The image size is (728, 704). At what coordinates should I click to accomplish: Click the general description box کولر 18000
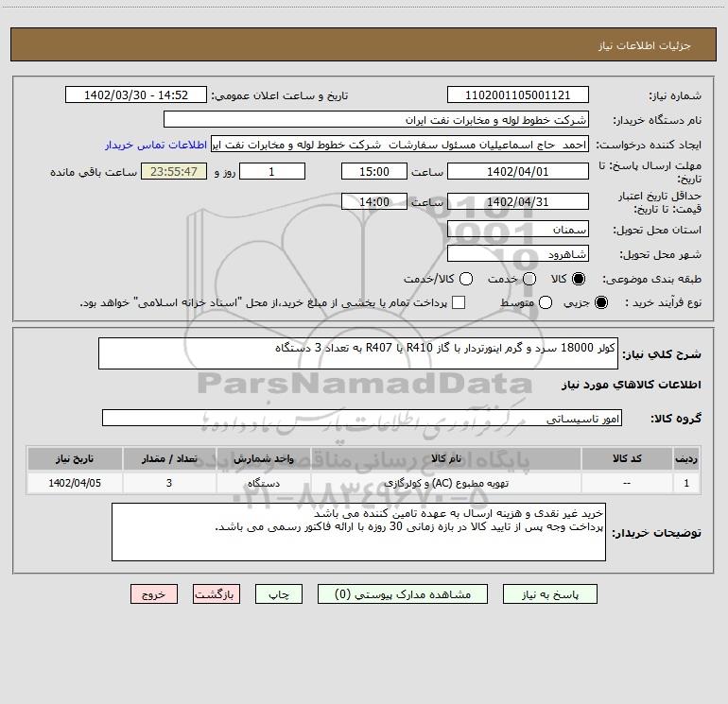click(358, 353)
